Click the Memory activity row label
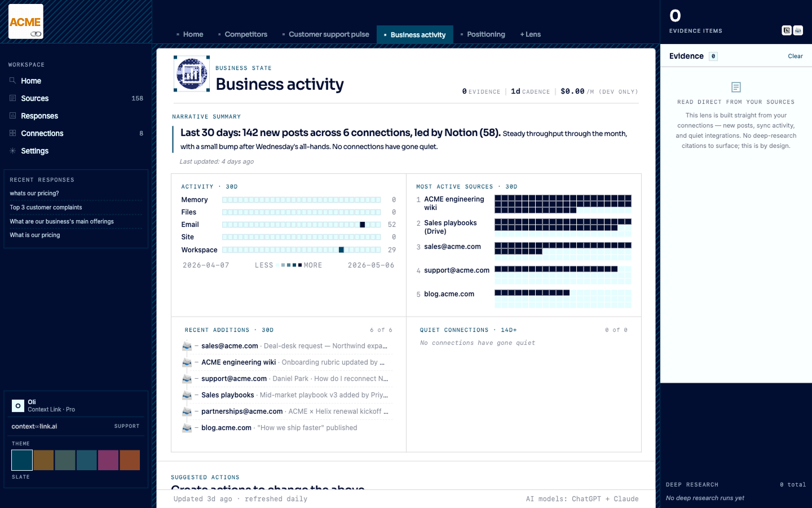Image resolution: width=812 pixels, height=508 pixels. click(x=195, y=200)
